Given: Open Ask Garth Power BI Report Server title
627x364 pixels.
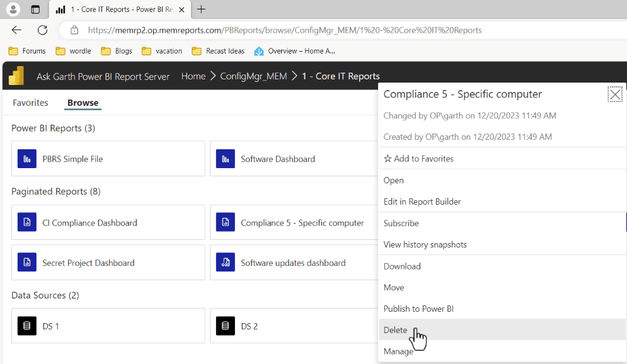Looking at the screenshot, I should point(103,76).
